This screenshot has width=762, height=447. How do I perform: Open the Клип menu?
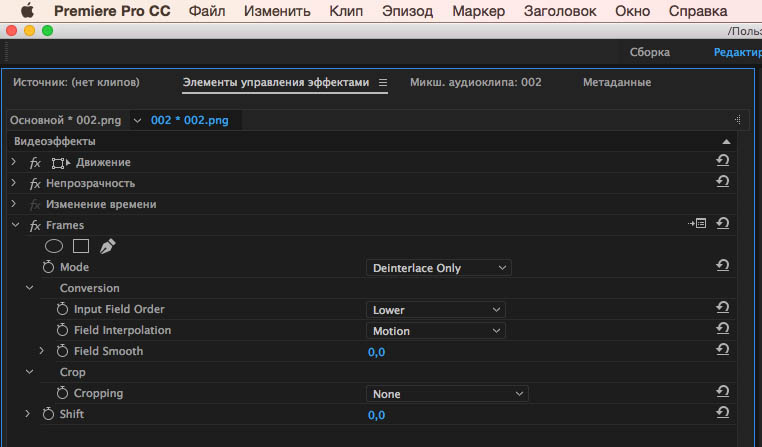click(x=346, y=11)
